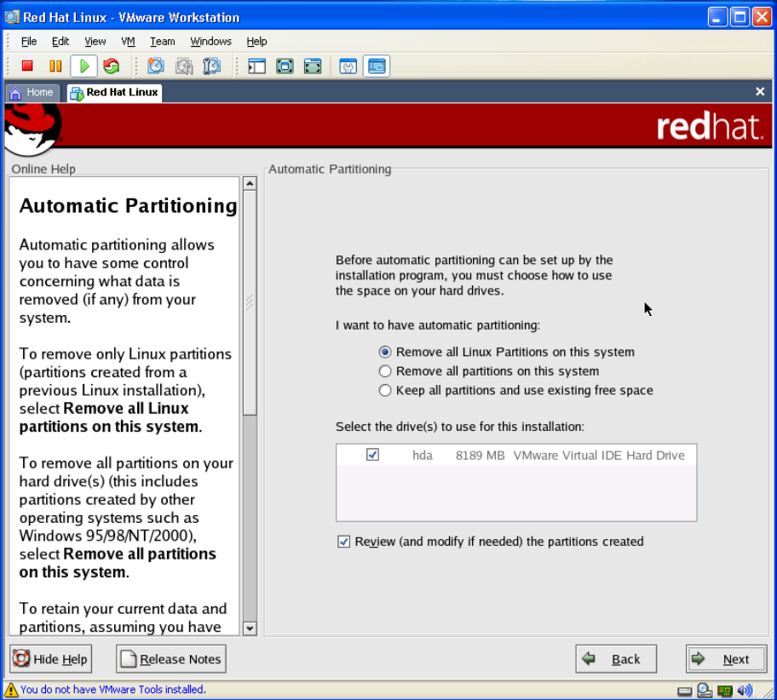Screen dimensions: 777x700
Task: Click the red Power Off stop icon
Action: click(x=27, y=66)
